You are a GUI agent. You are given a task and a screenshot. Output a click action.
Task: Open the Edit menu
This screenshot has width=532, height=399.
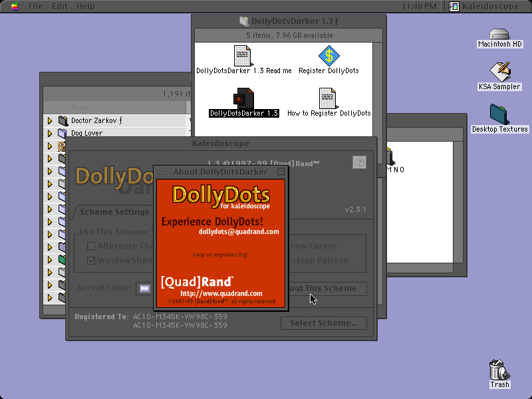60,7
